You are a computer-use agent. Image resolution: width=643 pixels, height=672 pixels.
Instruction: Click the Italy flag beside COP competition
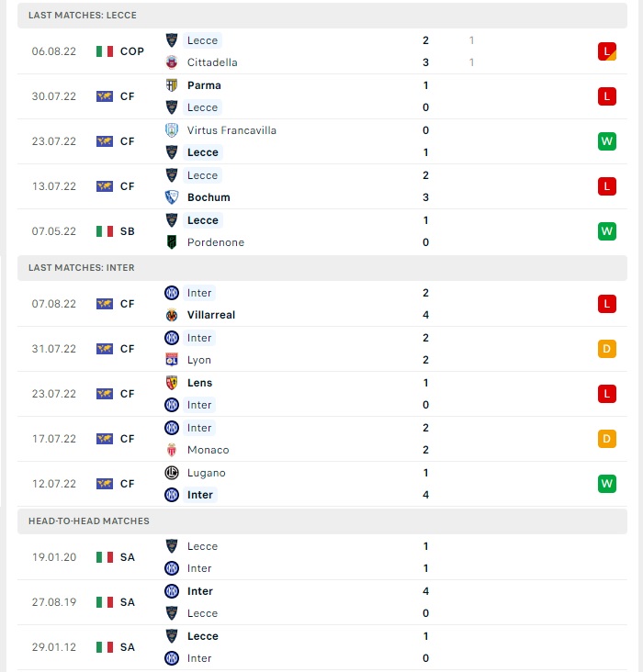(104, 51)
